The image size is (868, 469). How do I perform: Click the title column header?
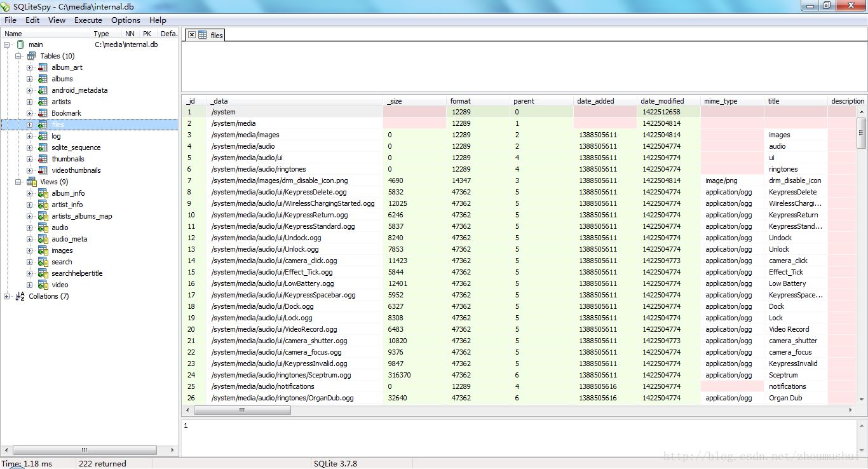coord(796,101)
